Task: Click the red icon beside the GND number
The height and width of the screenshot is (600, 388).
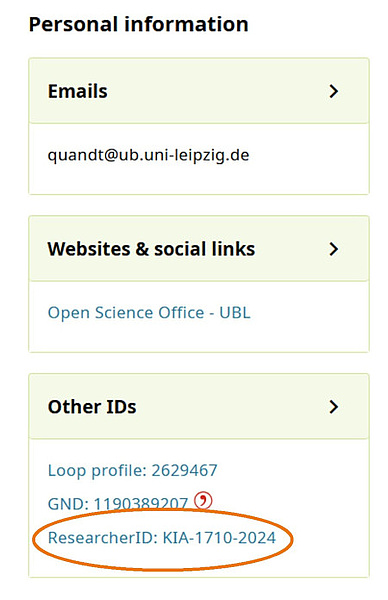Action: (203, 501)
